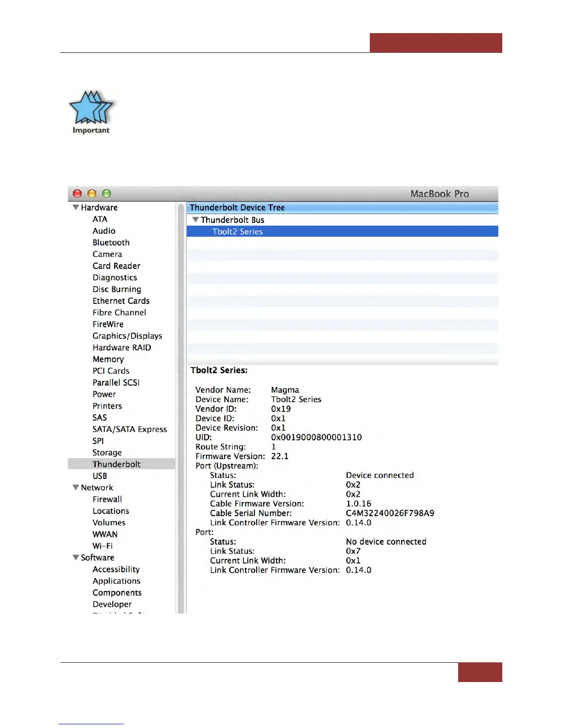Select Components under Software
563x728 pixels.
[x=117, y=593]
